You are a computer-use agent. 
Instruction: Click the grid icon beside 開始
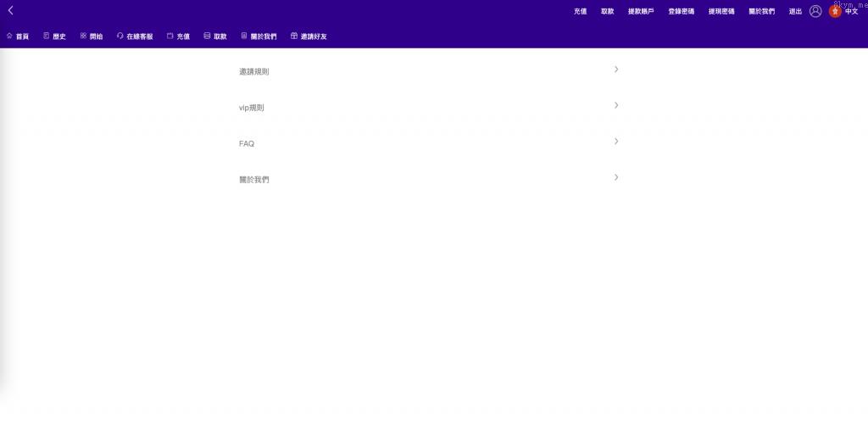[83, 36]
